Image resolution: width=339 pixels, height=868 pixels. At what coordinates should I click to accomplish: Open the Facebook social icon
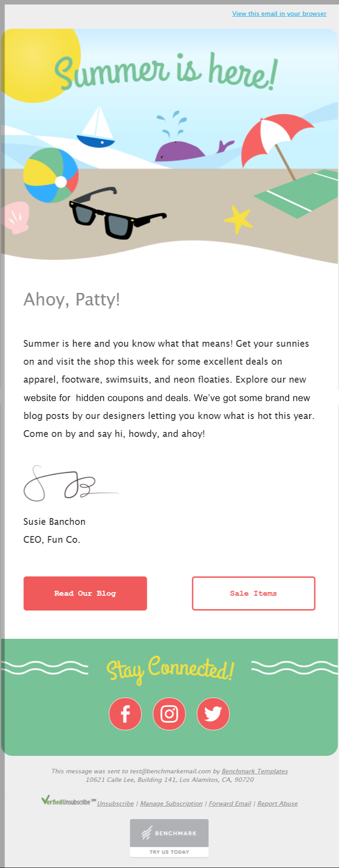[x=125, y=714]
